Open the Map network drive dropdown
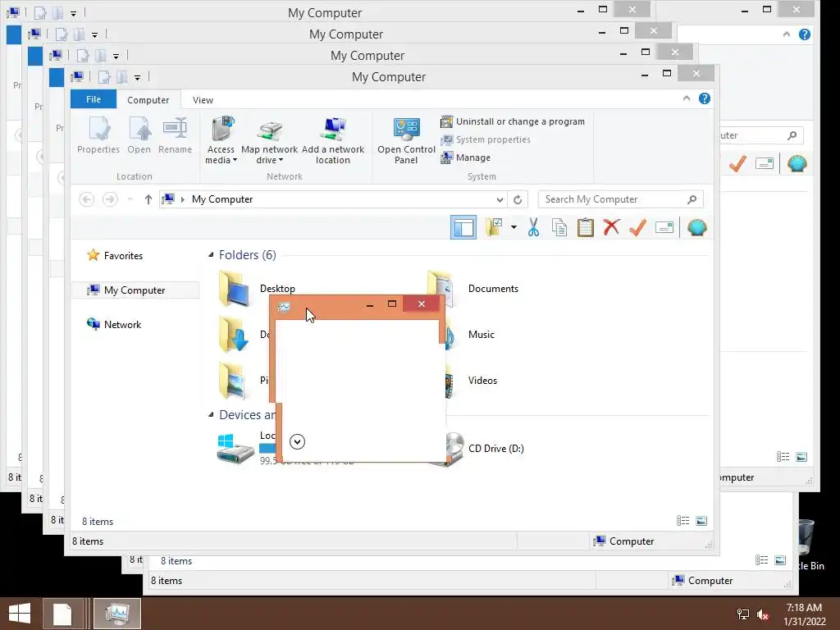Image resolution: width=840 pixels, height=630 pixels. click(269, 140)
